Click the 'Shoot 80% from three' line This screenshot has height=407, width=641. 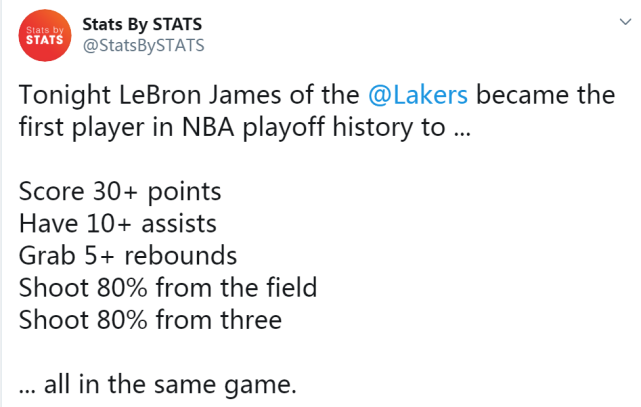click(150, 320)
